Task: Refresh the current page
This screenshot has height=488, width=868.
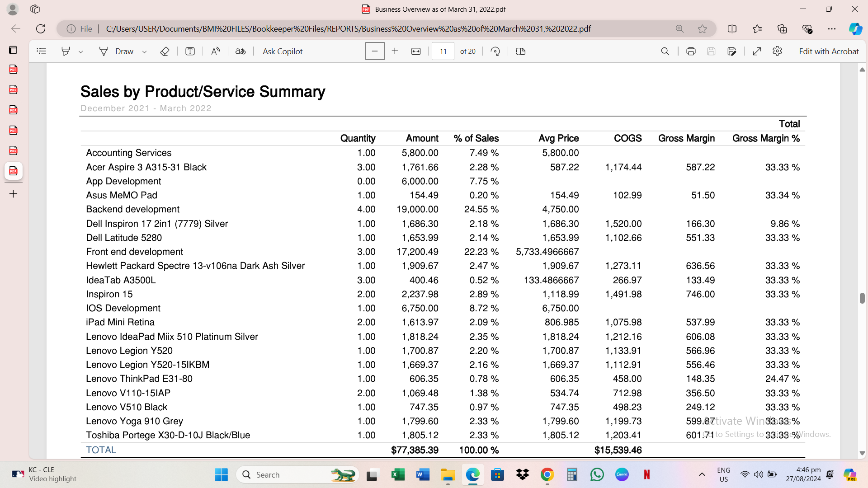Action: click(41, 28)
